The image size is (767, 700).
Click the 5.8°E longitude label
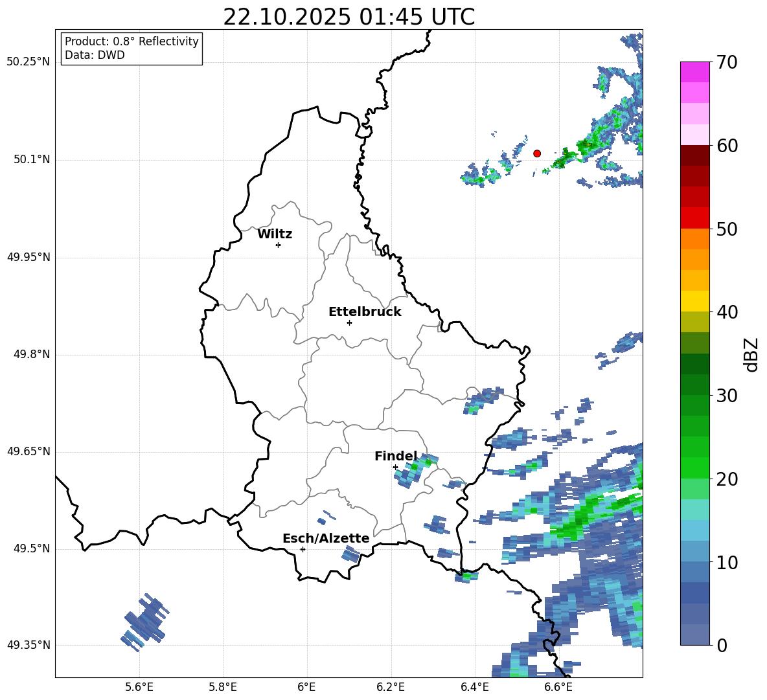pyautogui.click(x=223, y=687)
